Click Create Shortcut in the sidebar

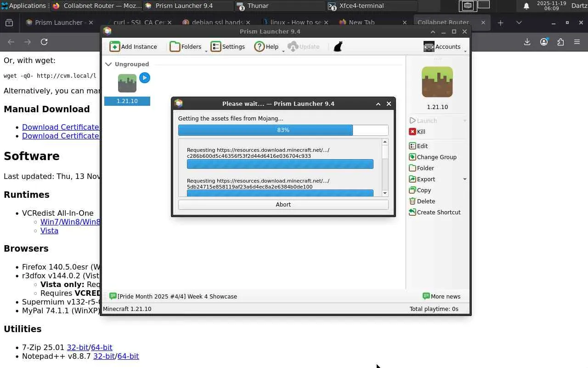(x=435, y=212)
